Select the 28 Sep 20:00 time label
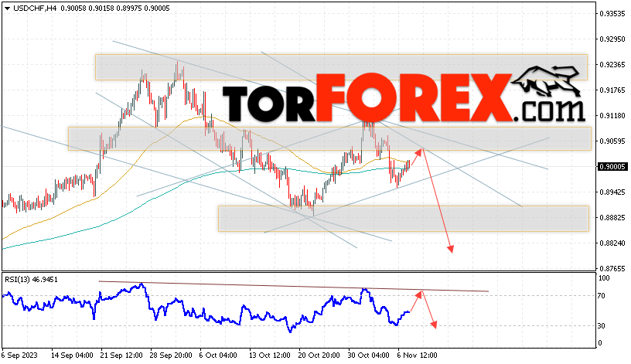The width and height of the screenshot is (631, 364). tap(171, 355)
